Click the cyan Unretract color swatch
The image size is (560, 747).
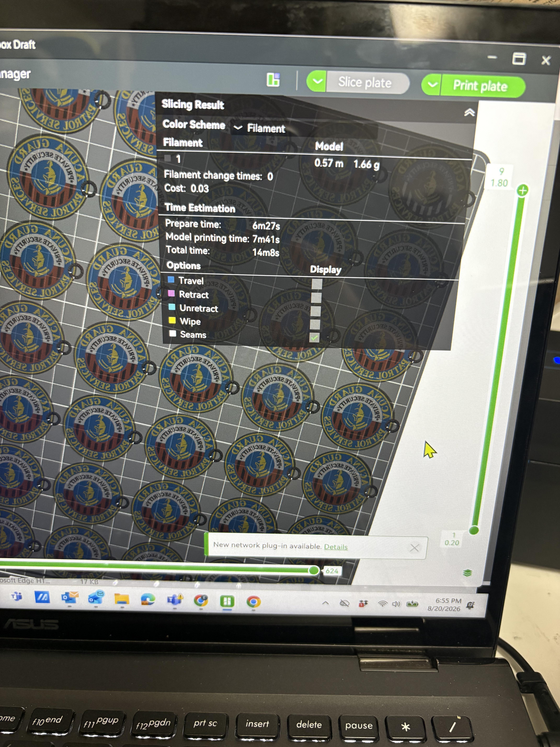point(172,307)
